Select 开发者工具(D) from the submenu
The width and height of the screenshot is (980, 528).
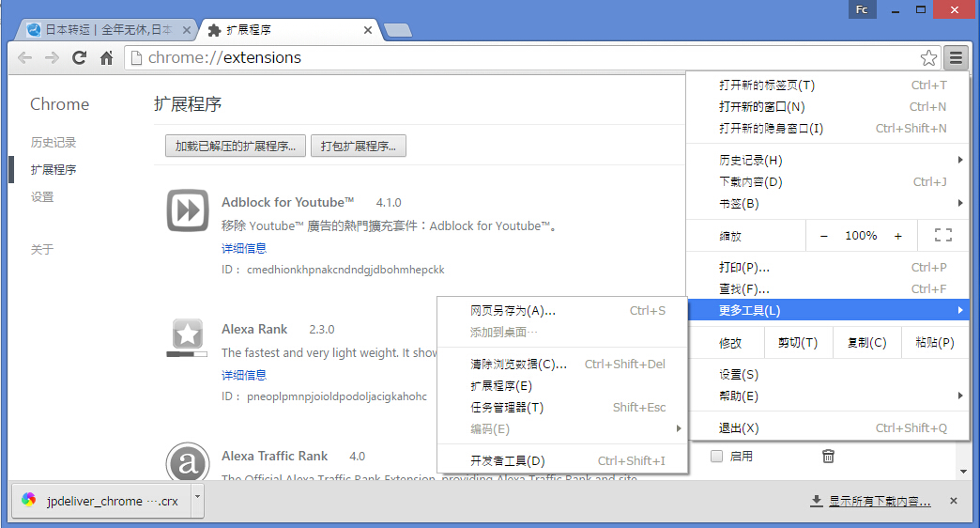pyautogui.click(x=508, y=460)
